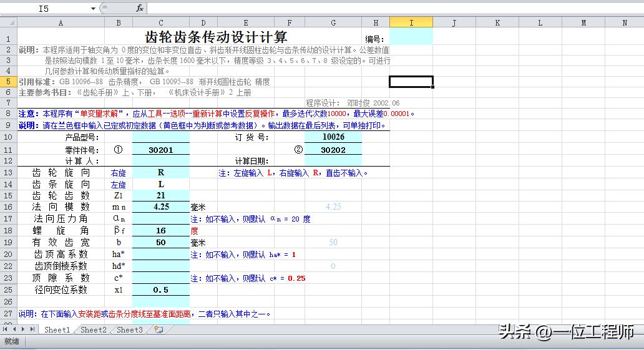Click the ha* blue input cell

coord(160,255)
